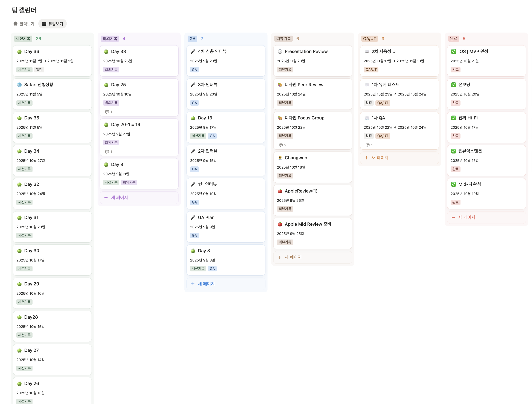Switch to the 달력보기 tab

click(24, 23)
